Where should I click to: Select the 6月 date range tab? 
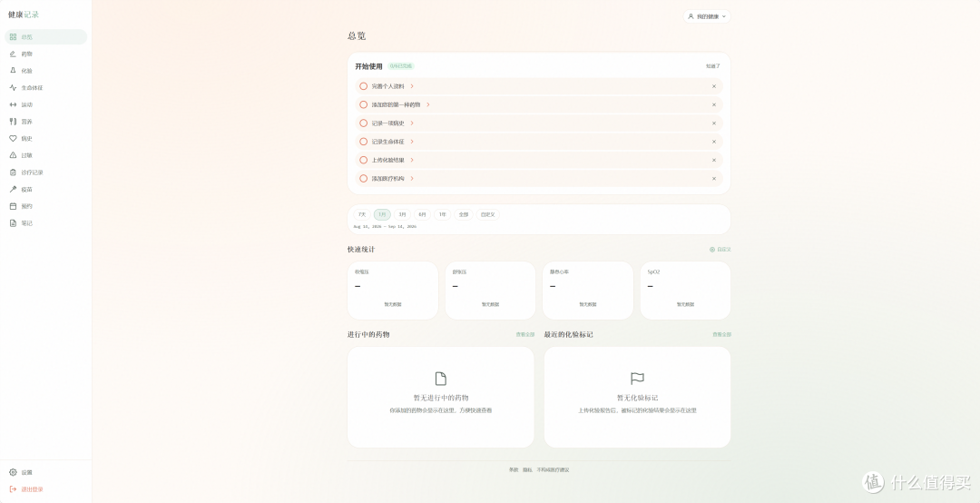pyautogui.click(x=423, y=214)
